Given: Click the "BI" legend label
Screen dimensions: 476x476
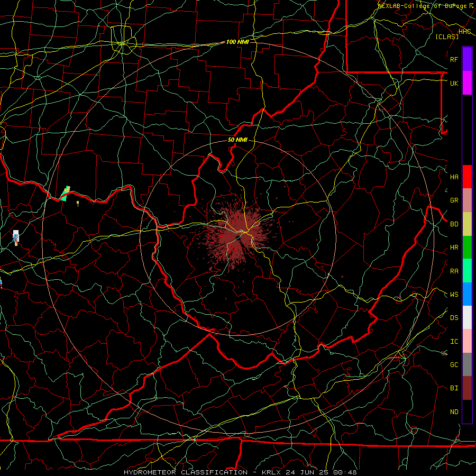Looking at the screenshot, I should click(x=454, y=388).
